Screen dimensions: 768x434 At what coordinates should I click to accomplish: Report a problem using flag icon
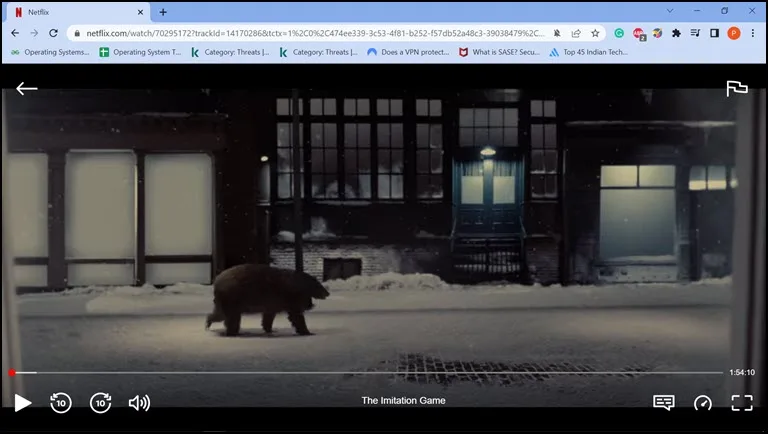click(x=737, y=89)
